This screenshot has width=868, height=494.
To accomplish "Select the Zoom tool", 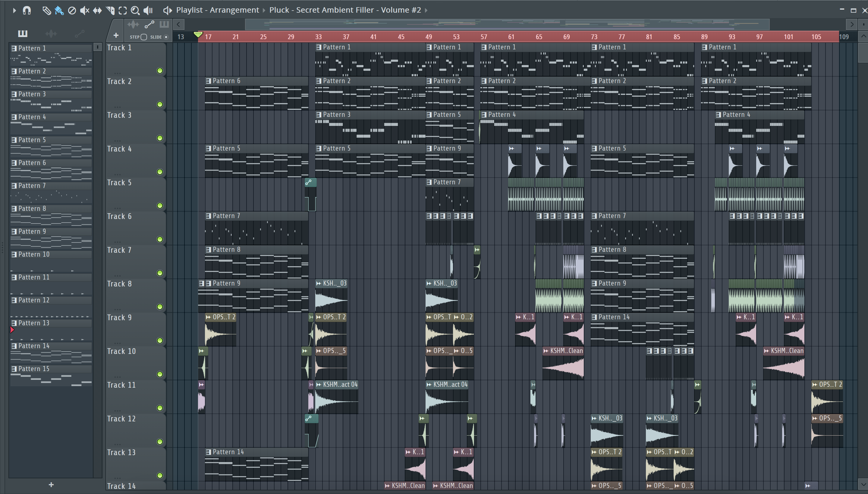I will click(135, 11).
